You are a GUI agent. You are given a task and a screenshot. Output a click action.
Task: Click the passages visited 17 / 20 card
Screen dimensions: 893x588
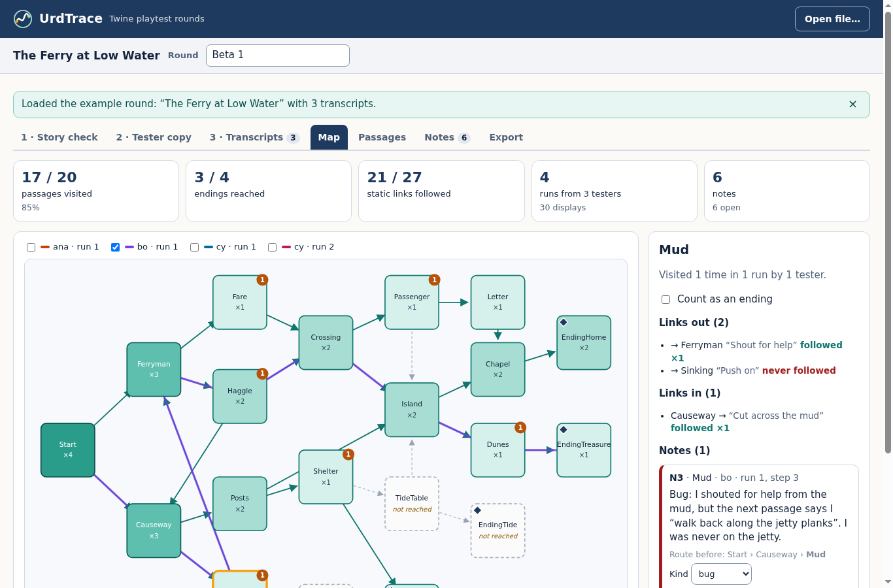96,191
